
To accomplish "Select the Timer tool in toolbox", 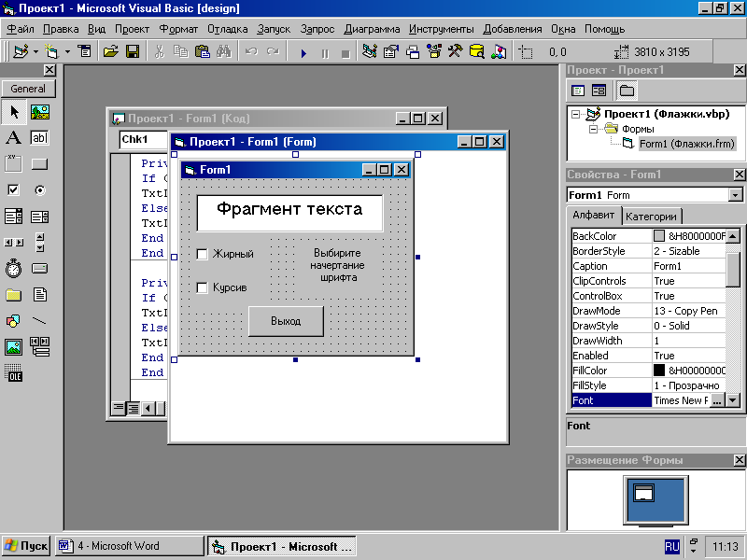I will pyautogui.click(x=13, y=269).
